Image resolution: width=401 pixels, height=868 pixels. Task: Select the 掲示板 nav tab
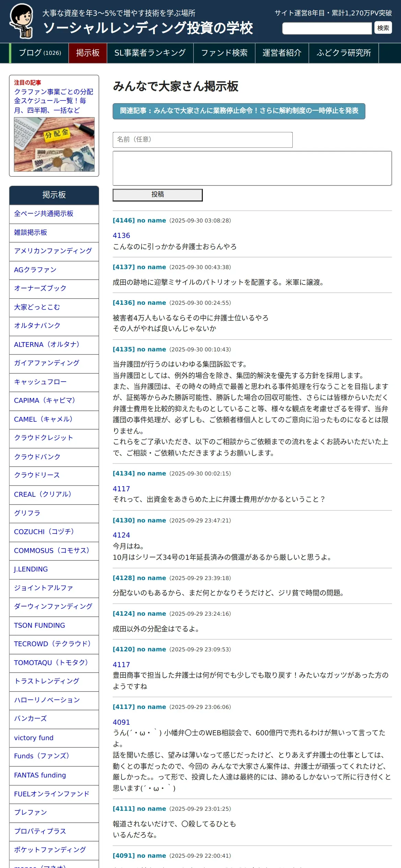pyautogui.click(x=88, y=53)
